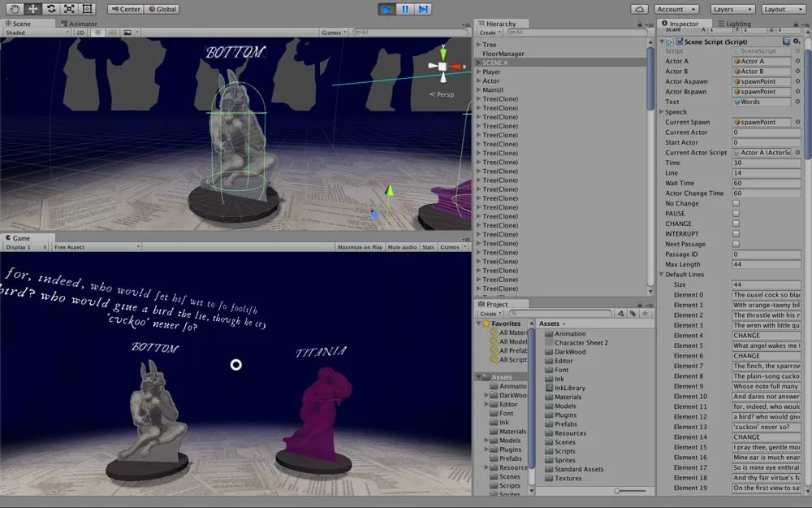Toggle the 2D scene view mode
This screenshot has height=508, width=812.
(x=80, y=33)
